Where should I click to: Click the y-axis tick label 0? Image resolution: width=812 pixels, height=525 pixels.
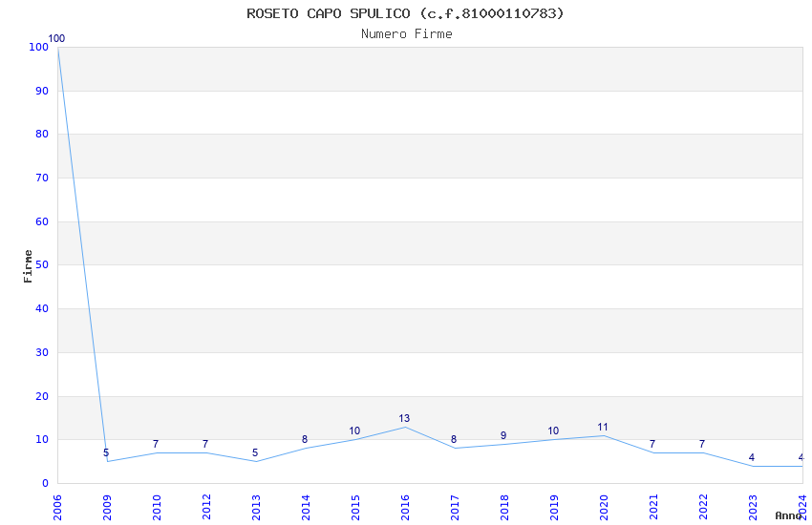click(46, 484)
